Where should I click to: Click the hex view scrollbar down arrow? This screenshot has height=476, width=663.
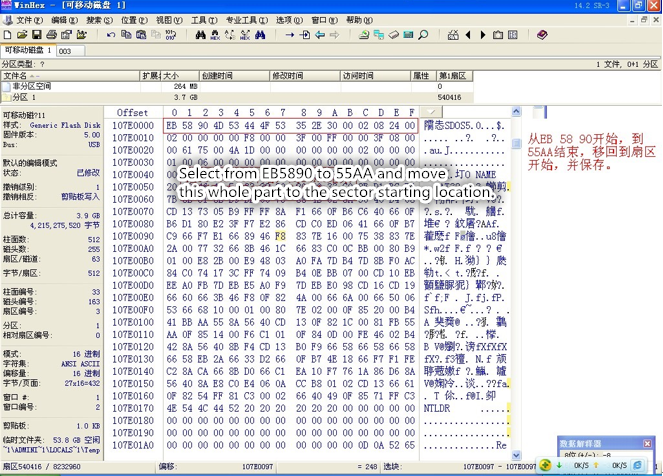516,455
